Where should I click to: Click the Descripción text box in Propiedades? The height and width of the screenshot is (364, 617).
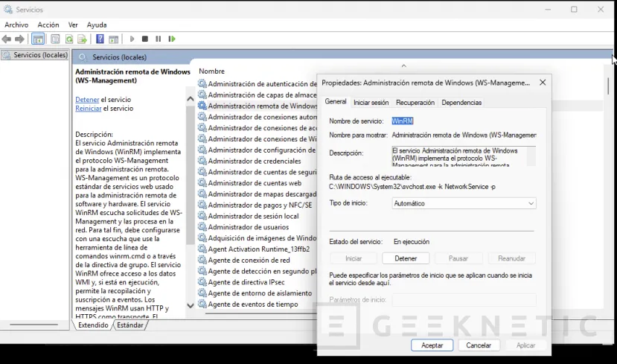click(464, 156)
